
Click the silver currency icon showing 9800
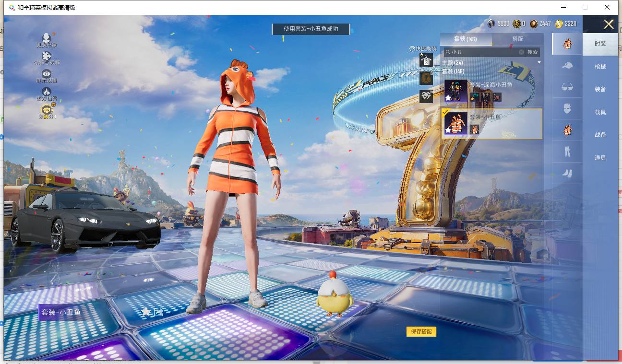point(491,23)
